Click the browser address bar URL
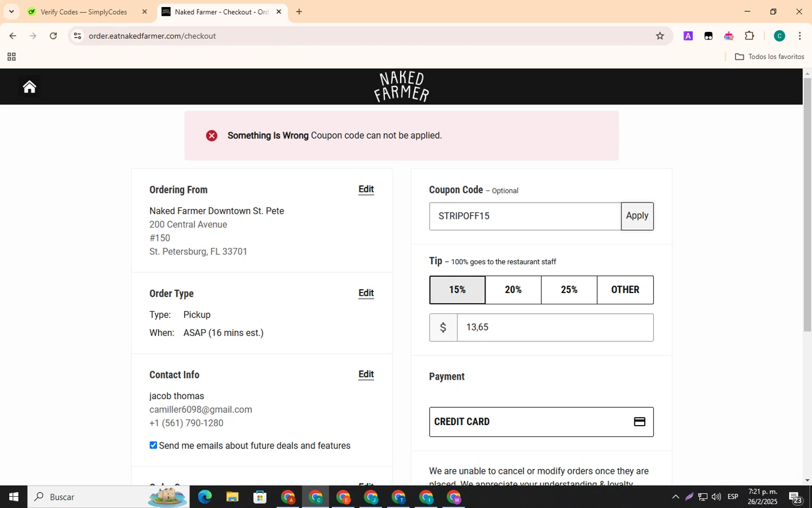The image size is (812, 508). point(152,36)
